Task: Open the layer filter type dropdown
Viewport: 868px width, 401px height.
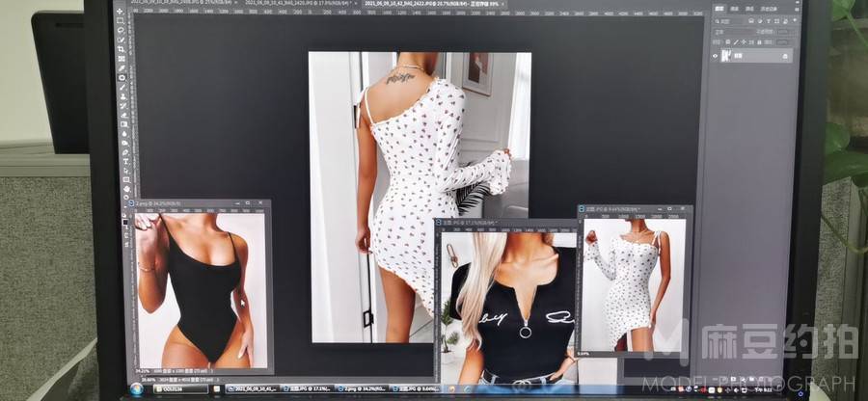Action: [x=729, y=21]
